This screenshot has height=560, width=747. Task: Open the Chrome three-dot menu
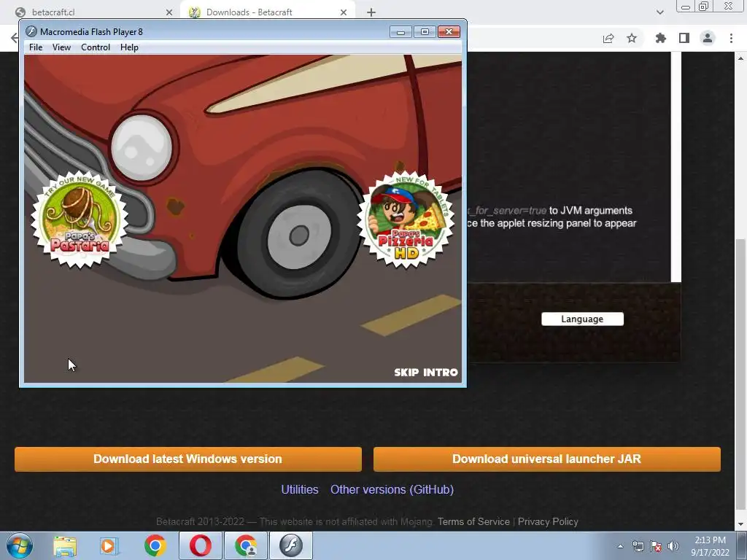[731, 38]
